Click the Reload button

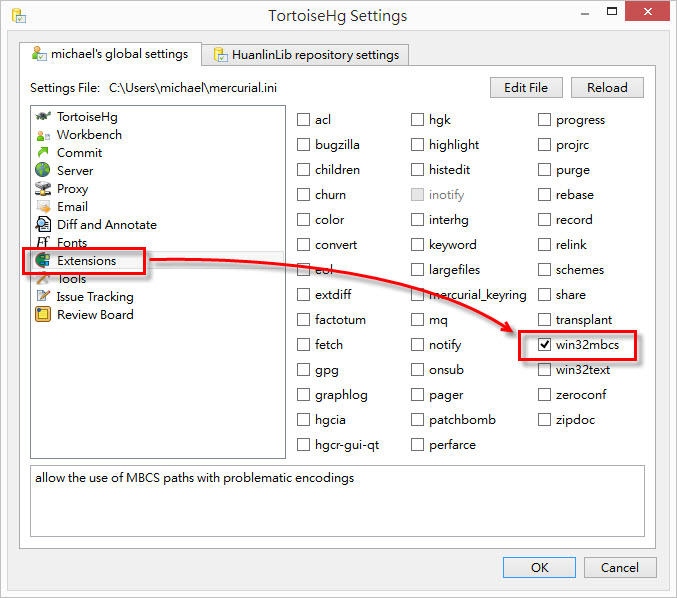(607, 88)
